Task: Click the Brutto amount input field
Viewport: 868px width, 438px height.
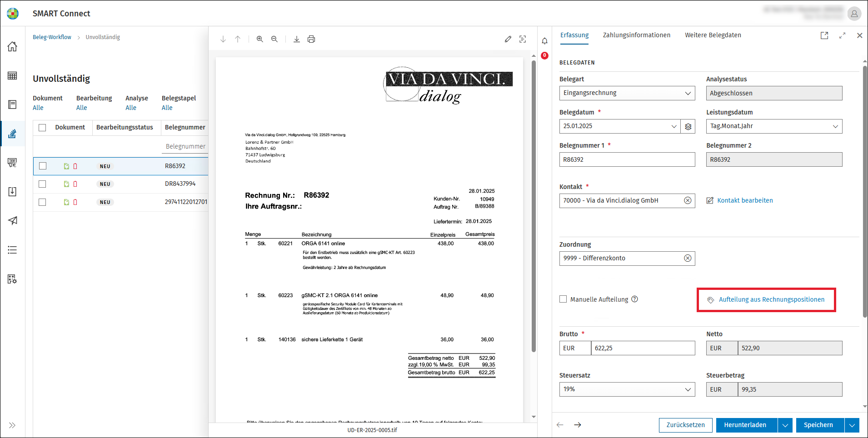Action: [643, 348]
